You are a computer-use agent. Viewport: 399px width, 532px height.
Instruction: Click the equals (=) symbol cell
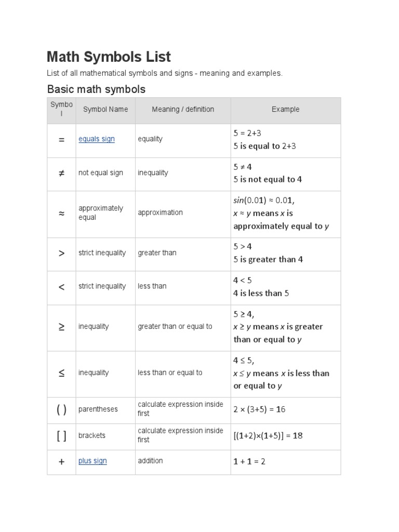pos(61,139)
